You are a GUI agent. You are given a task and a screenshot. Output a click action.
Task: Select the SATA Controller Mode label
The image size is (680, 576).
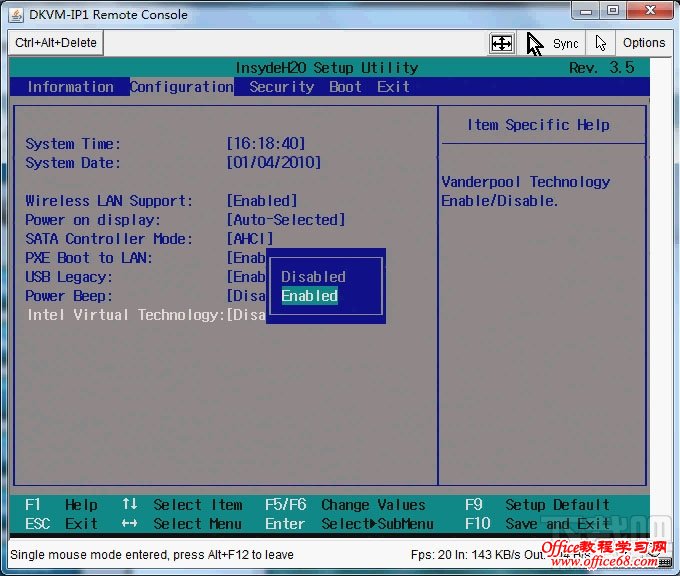(x=108, y=239)
